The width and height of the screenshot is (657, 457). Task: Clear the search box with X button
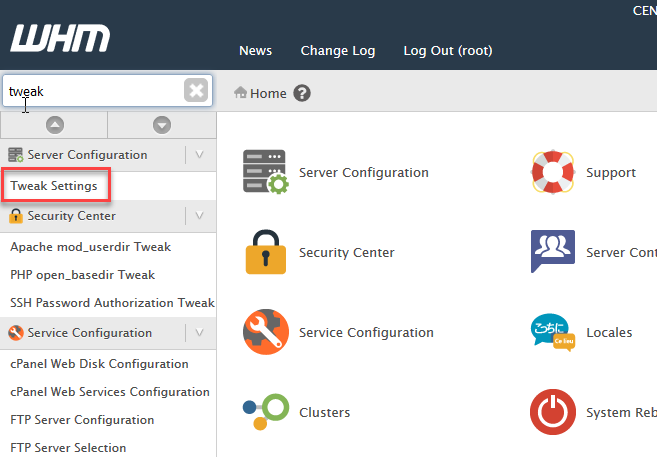[x=196, y=91]
